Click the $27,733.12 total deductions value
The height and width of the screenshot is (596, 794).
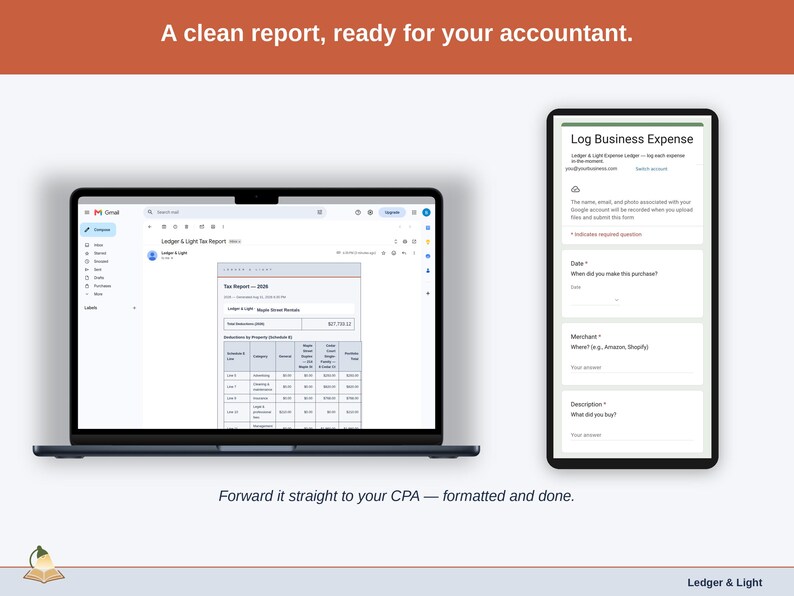click(339, 324)
